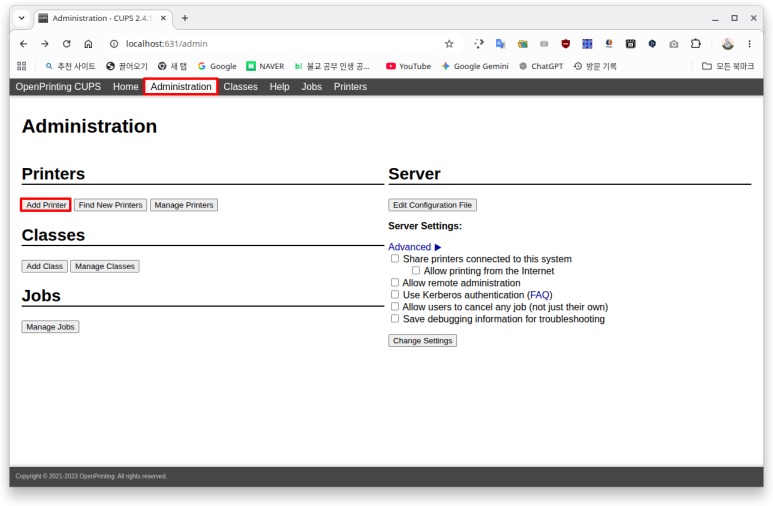Viewport: 773px width, 506px height.
Task: Apply with Change Settings button
Action: pos(422,341)
